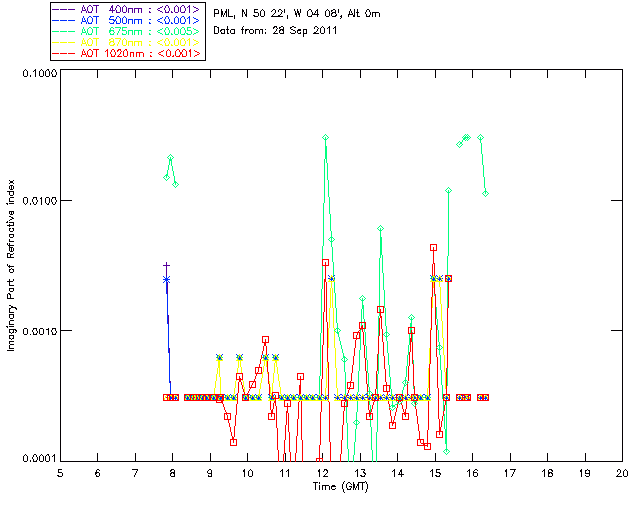
Task: Click the green diamond peak at 12 GMT
Action: (325, 138)
